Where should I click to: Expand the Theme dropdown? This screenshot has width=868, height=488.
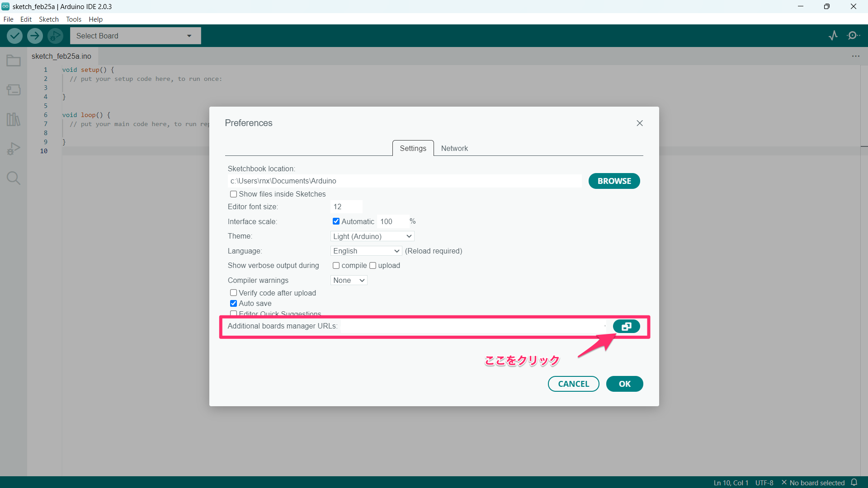pos(372,236)
